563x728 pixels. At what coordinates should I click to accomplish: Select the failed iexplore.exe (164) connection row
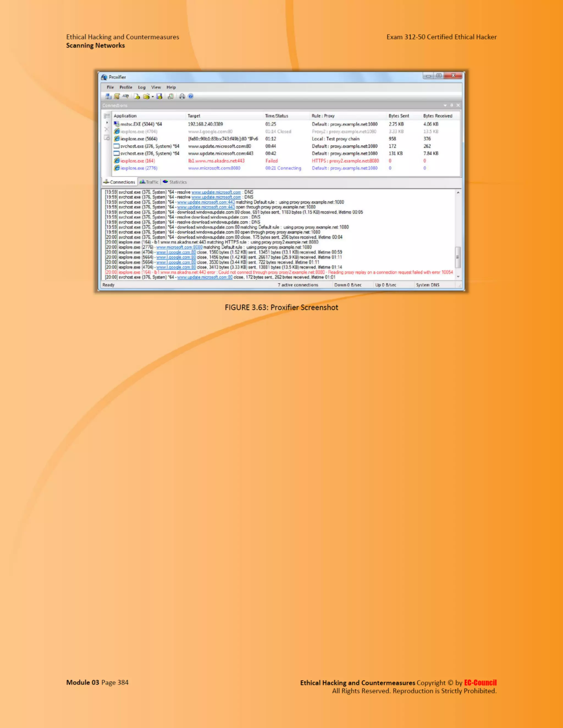click(x=138, y=161)
